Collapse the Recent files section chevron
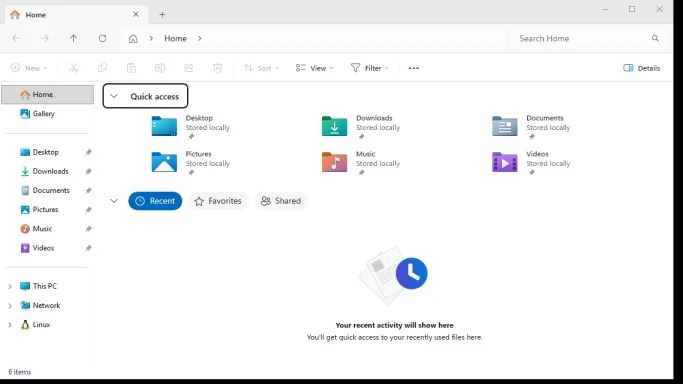Image resolution: width=683 pixels, height=384 pixels. tap(114, 201)
